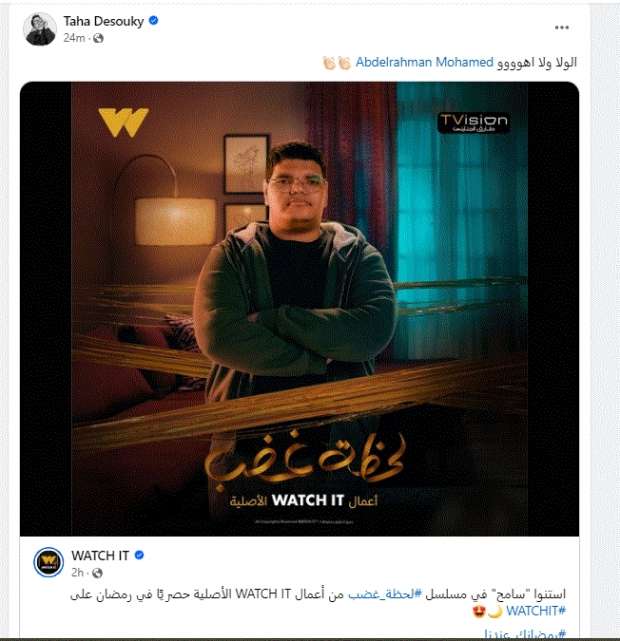This screenshot has height=641, width=620.
Task: Open tagged profile Abdelrahman Mohamed
Action: (x=424, y=62)
